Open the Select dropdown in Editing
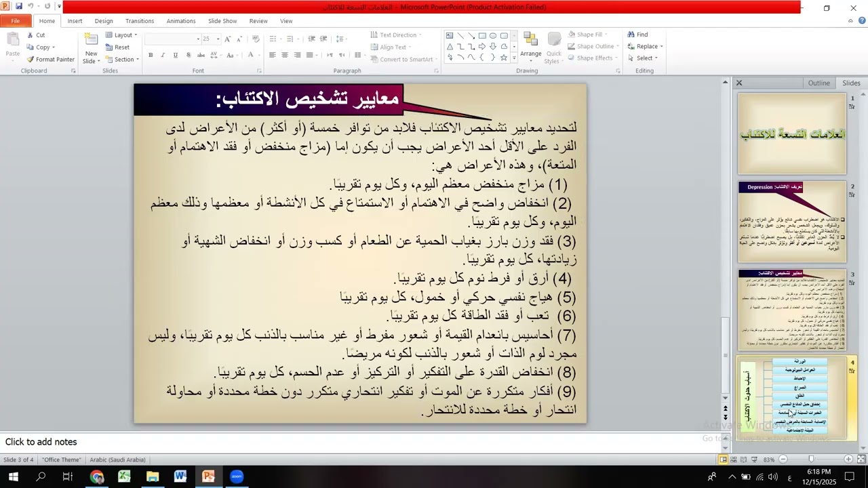 (x=642, y=58)
